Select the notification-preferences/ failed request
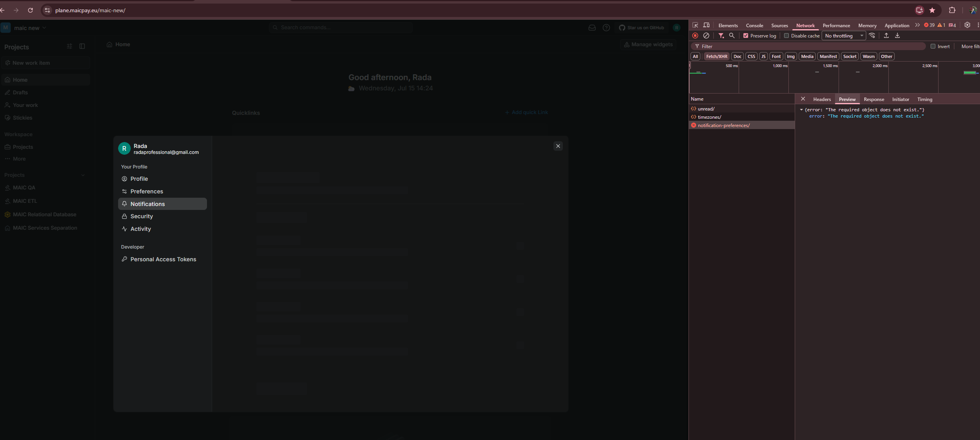This screenshot has height=440, width=980. point(742,125)
